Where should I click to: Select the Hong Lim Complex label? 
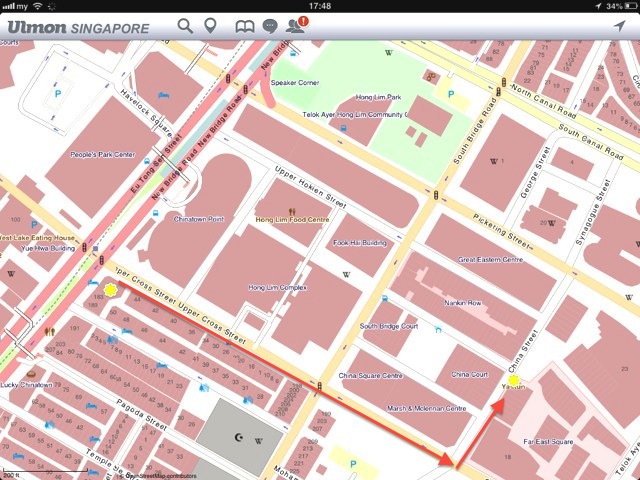pos(278,287)
